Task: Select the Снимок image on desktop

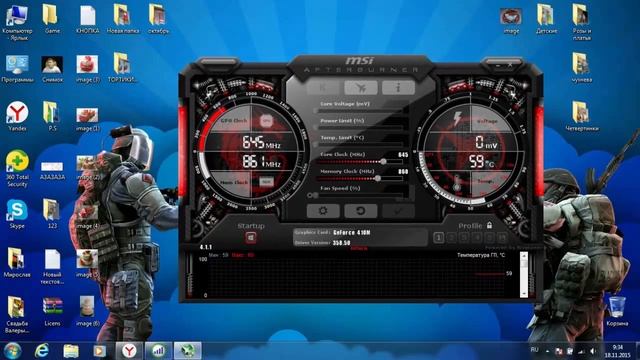Action: point(52,69)
